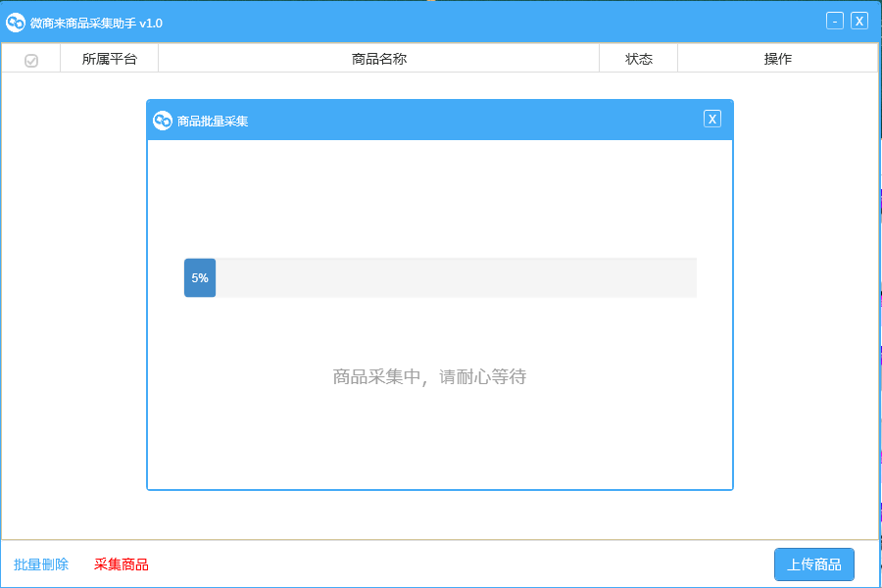882x588 pixels.
Task: Minimize the 微商来商品采集助手 window
Action: (x=835, y=21)
